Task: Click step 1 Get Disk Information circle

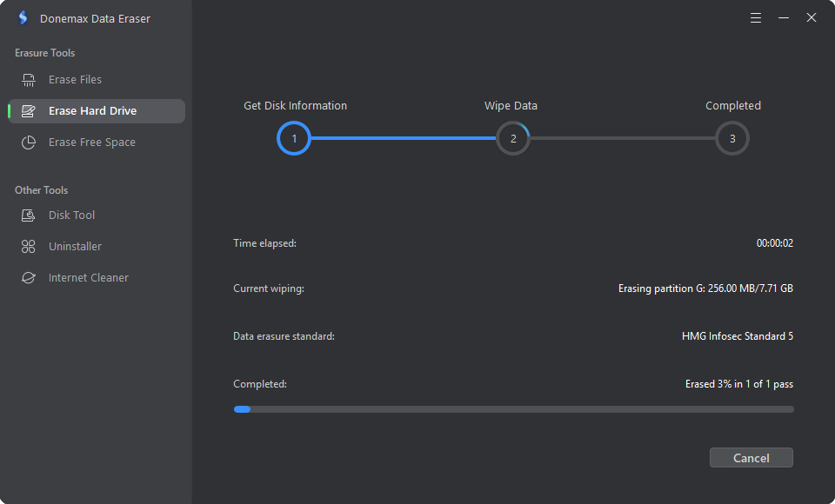Action: [x=294, y=138]
